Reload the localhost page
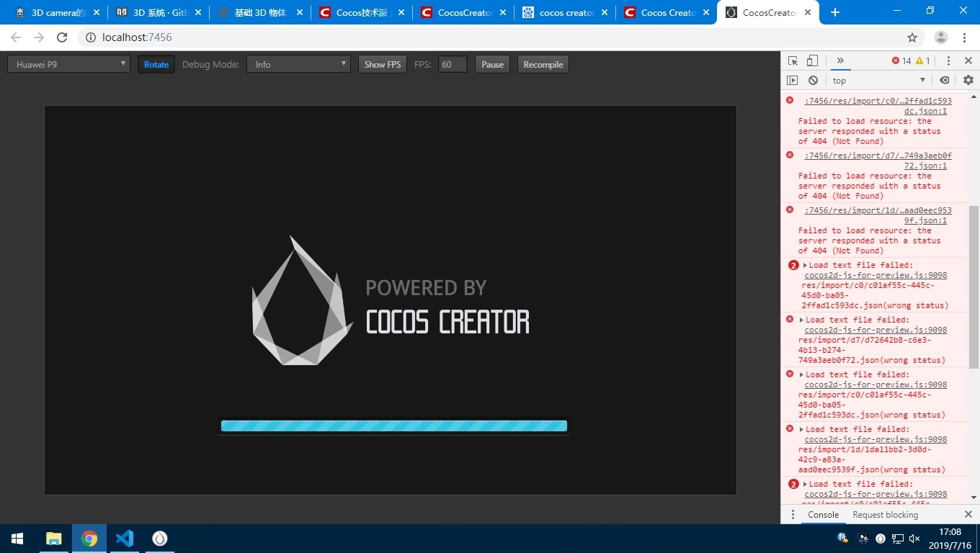The image size is (980, 553). pos(62,37)
